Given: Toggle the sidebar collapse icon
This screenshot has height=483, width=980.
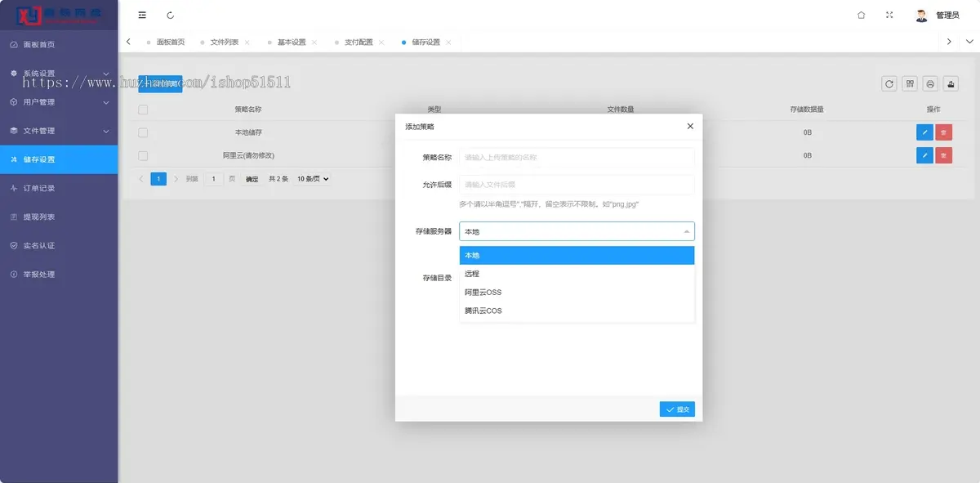Looking at the screenshot, I should click(142, 15).
